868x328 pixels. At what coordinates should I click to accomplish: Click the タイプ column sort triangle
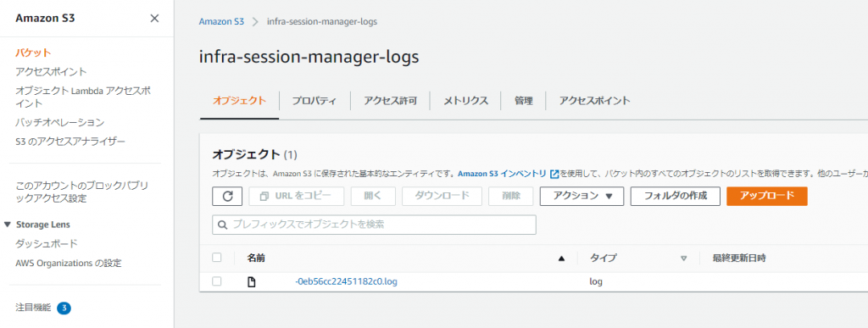(x=684, y=259)
